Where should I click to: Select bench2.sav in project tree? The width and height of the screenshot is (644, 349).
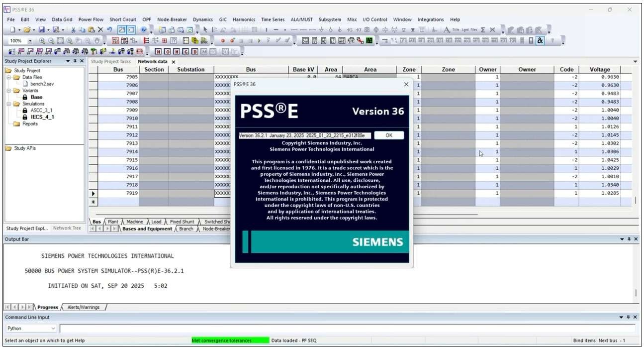pyautogui.click(x=42, y=84)
